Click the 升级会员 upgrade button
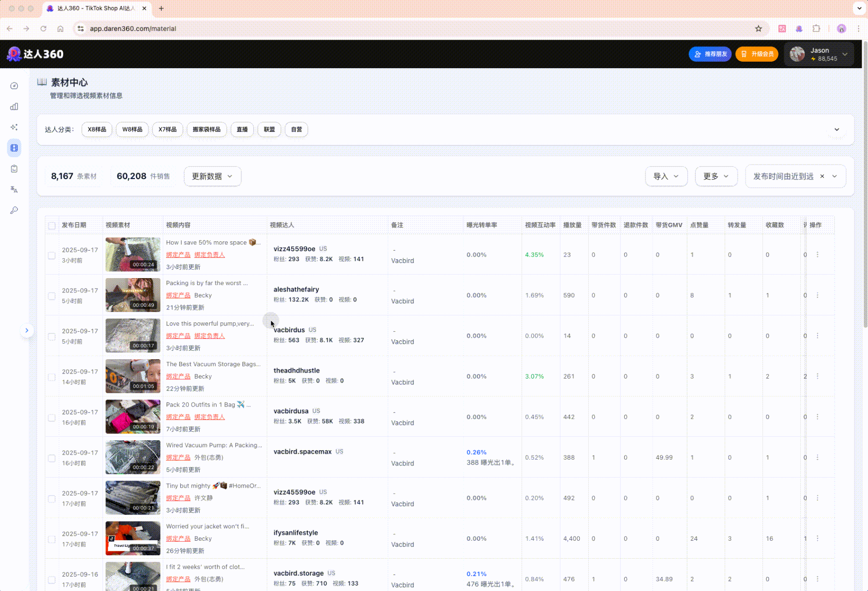 coord(757,54)
